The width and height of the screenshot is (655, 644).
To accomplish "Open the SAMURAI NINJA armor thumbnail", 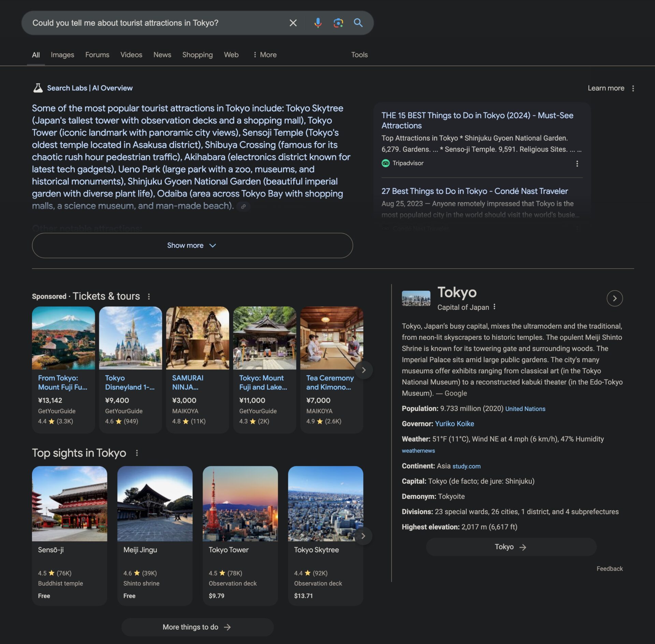I will [x=198, y=338].
